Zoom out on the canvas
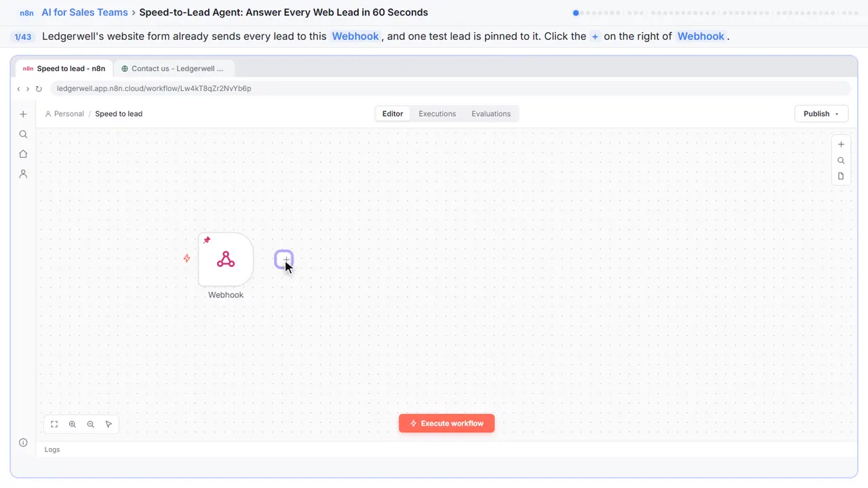 click(x=91, y=424)
